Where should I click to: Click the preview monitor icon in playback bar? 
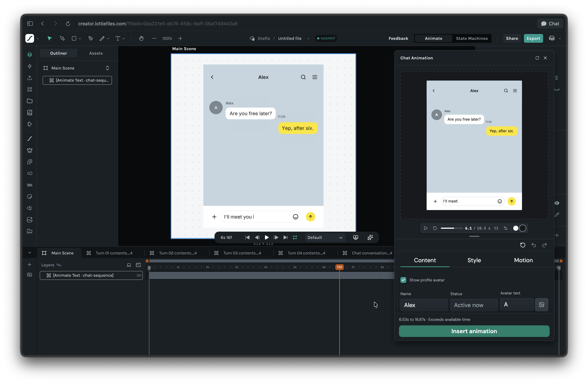click(x=356, y=237)
